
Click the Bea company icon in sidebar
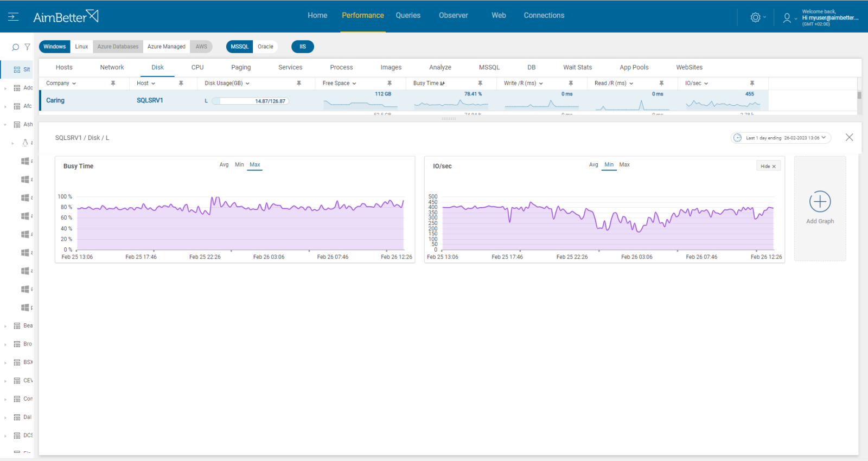(x=17, y=326)
